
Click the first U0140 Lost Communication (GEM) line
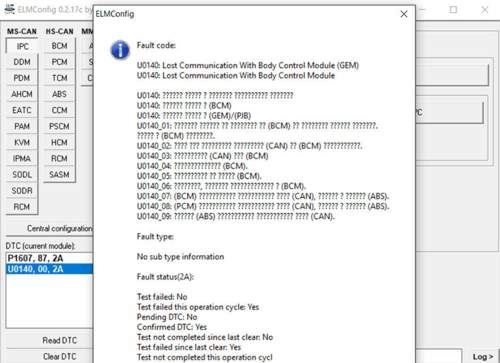coord(248,65)
